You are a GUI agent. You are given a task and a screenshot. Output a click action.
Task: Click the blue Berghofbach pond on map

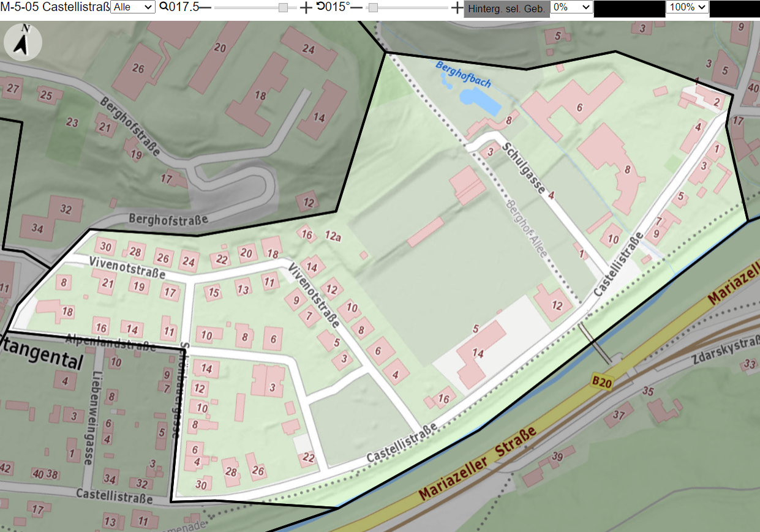[x=478, y=101]
